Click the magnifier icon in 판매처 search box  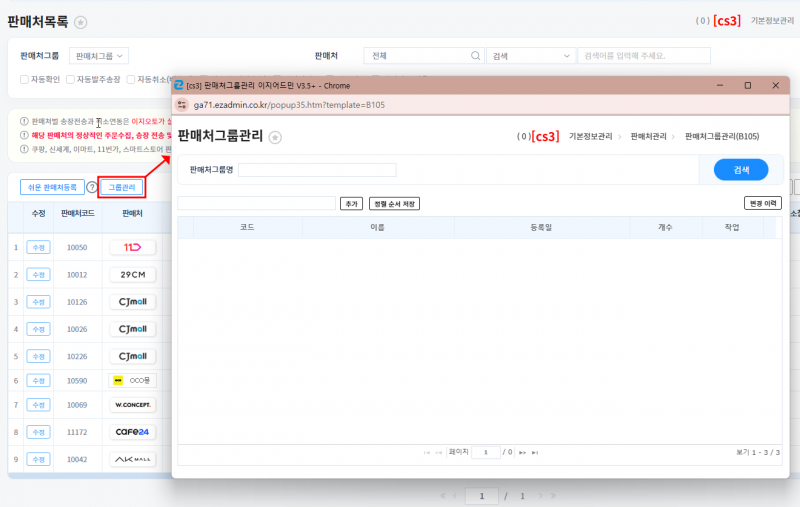[x=475, y=56]
